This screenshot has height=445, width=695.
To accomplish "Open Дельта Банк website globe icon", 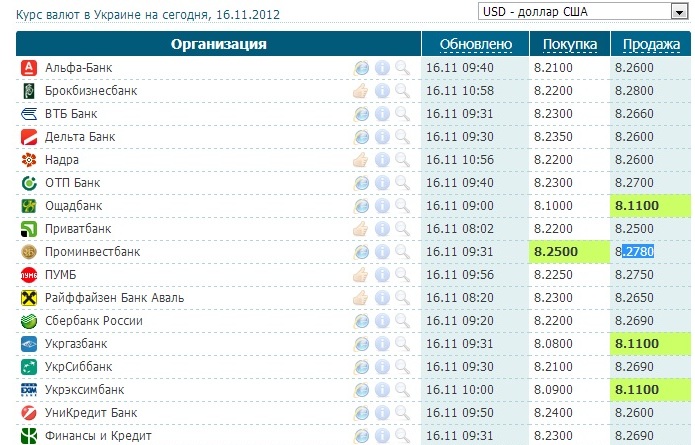I will point(361,137).
